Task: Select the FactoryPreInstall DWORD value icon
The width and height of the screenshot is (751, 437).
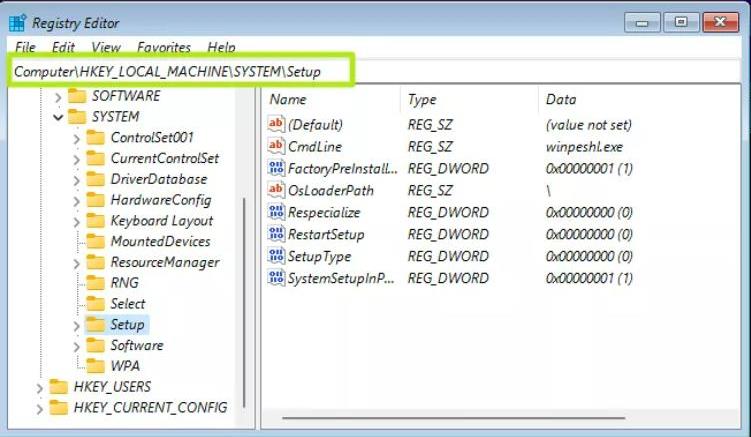Action: (x=276, y=168)
